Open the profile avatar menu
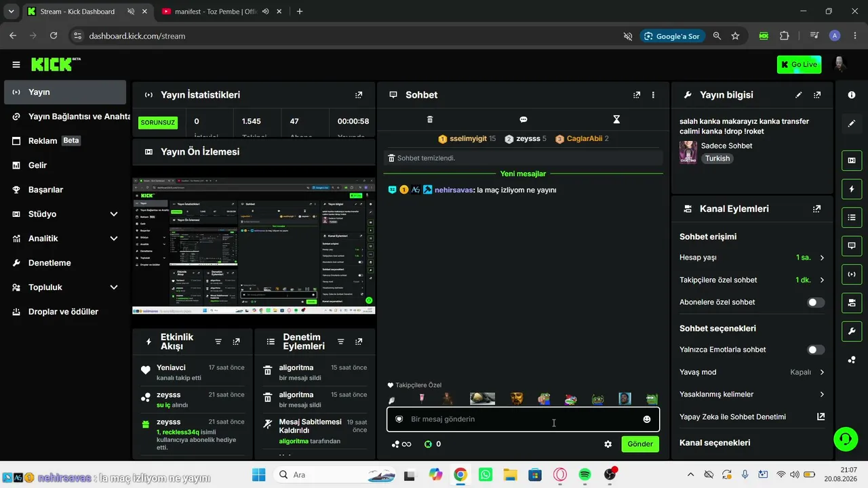868x488 pixels. 840,64
